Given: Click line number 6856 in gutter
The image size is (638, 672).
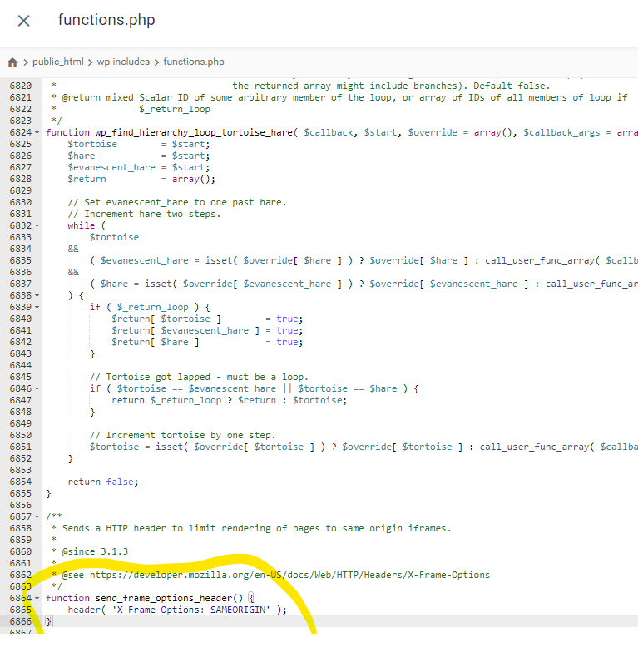Looking at the screenshot, I should tap(21, 505).
